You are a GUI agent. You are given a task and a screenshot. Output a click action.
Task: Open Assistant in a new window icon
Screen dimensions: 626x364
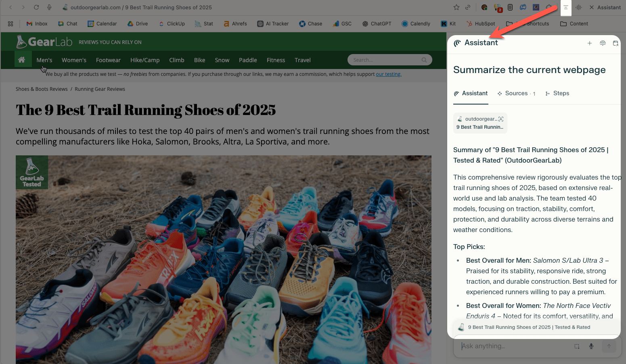(616, 43)
